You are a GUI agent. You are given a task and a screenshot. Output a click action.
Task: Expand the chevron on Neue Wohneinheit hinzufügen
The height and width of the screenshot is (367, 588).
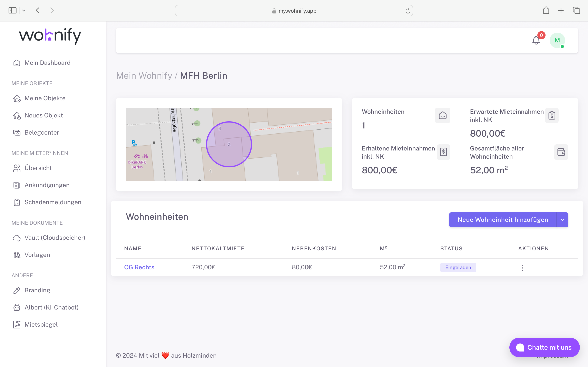pos(563,220)
